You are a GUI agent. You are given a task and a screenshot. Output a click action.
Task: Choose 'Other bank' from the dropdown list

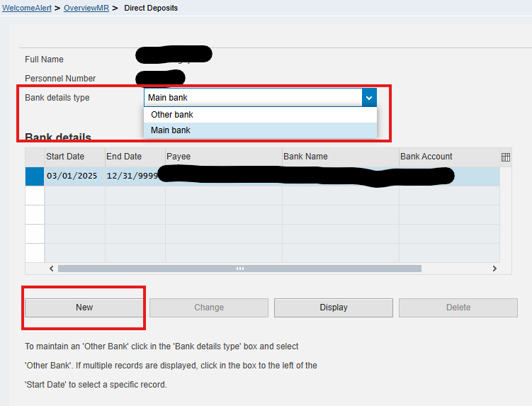260,115
